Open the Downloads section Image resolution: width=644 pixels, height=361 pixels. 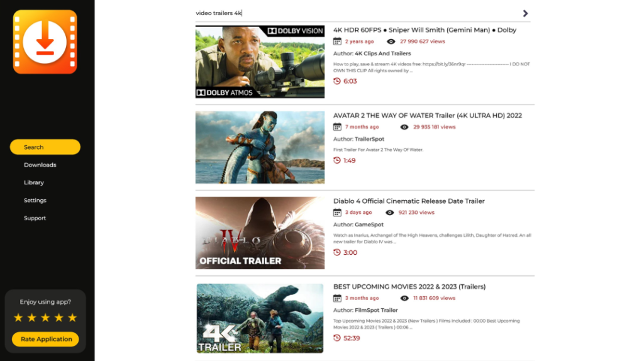pyautogui.click(x=40, y=165)
